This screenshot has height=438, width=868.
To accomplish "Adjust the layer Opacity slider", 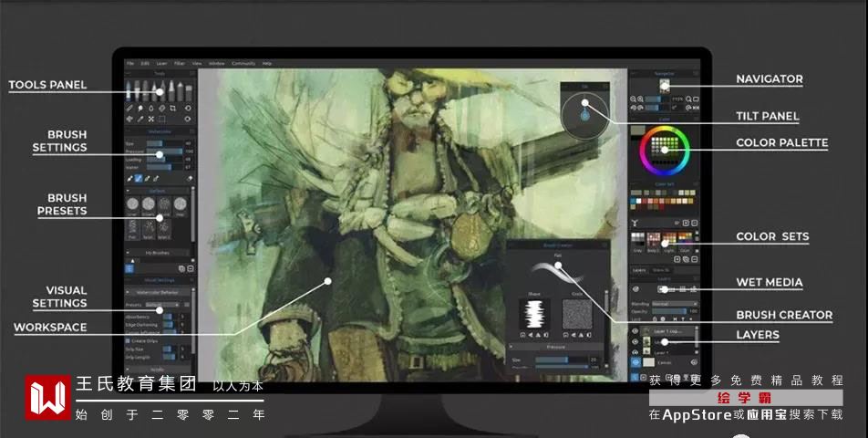I will [669, 311].
